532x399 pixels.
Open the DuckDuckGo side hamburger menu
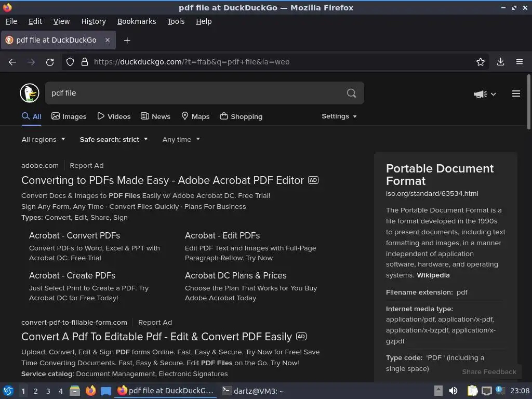516,94
